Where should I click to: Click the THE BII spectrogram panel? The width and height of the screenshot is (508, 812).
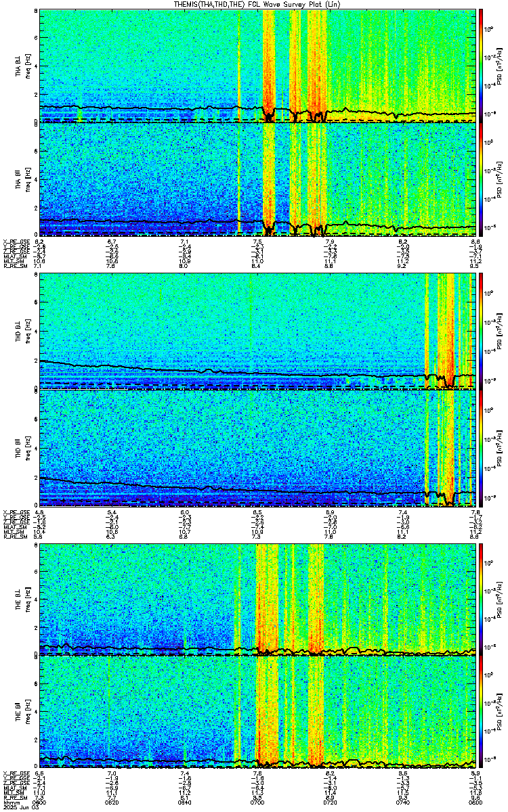[x=257, y=713]
